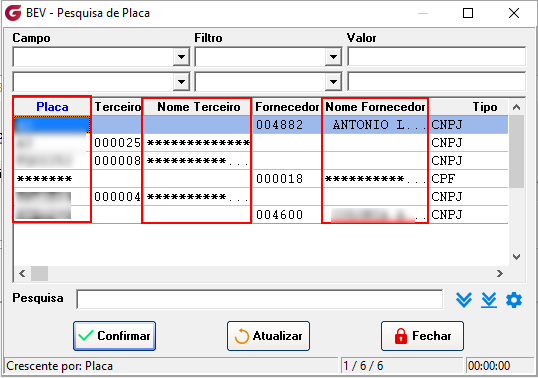Select the Terceiro 000008 cell

[x=117, y=161]
